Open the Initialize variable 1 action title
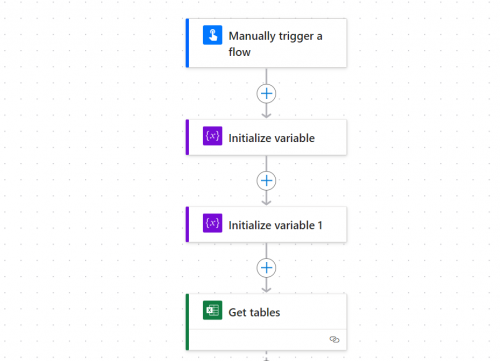 (x=275, y=225)
